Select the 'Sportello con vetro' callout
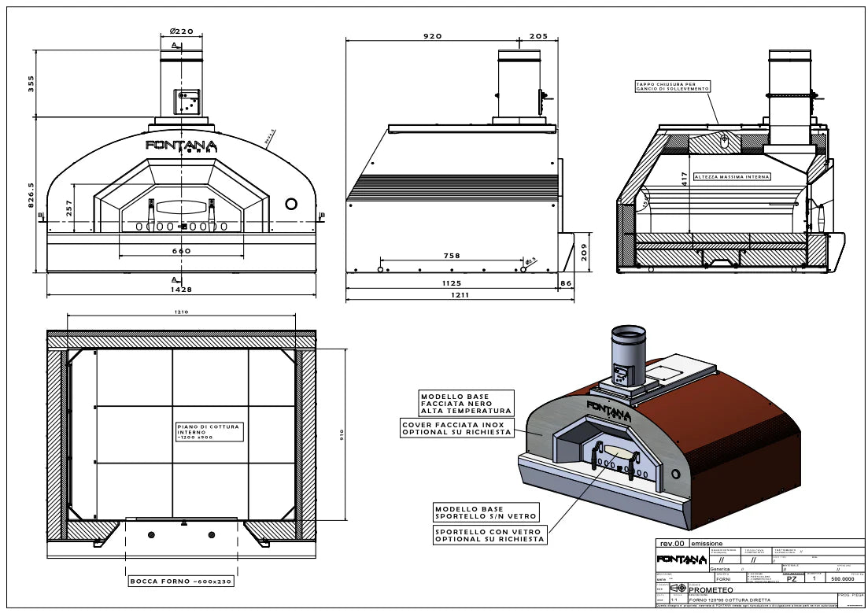Screen dimensions: 868x613 click(x=489, y=535)
